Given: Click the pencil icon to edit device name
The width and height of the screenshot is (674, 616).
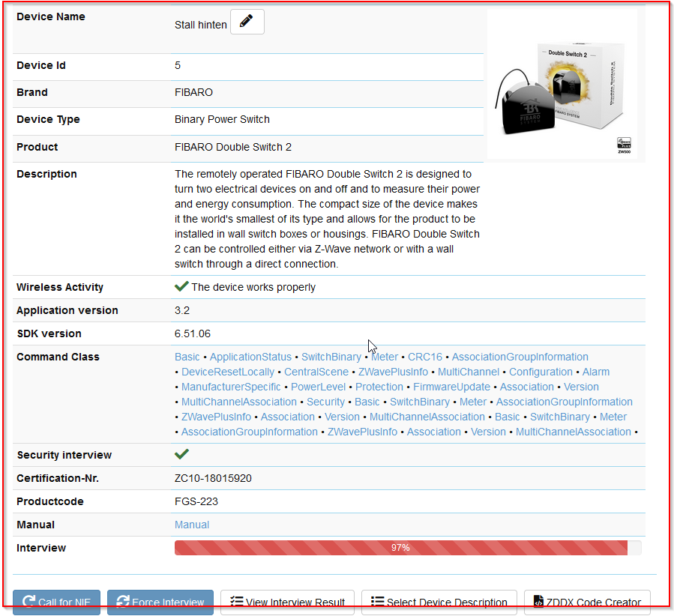Looking at the screenshot, I should coord(247,22).
